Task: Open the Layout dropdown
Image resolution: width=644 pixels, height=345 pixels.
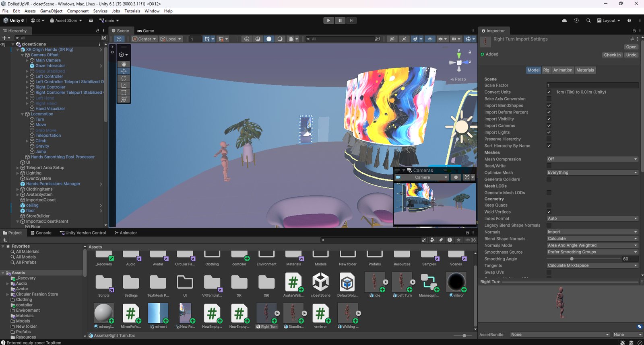Action: tap(609, 21)
